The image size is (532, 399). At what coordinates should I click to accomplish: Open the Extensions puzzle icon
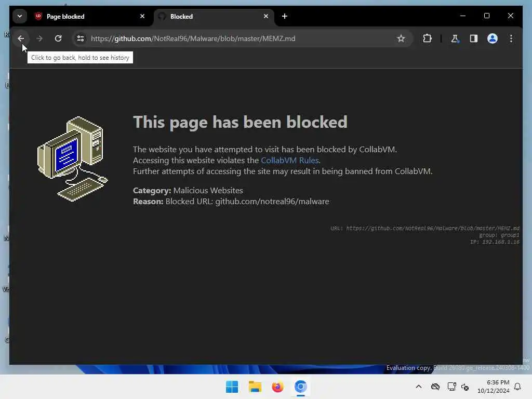pyautogui.click(x=427, y=38)
